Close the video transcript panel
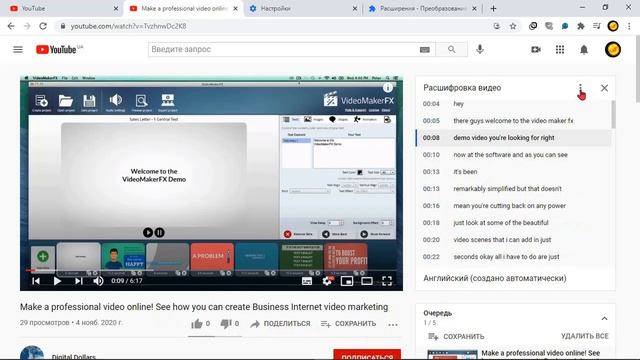 (604, 88)
